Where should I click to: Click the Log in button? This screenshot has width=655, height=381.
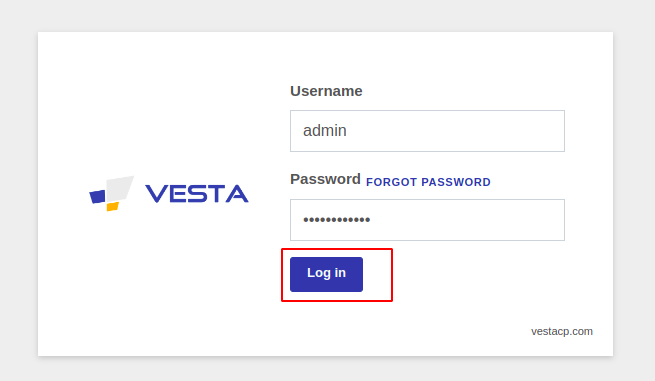point(326,274)
